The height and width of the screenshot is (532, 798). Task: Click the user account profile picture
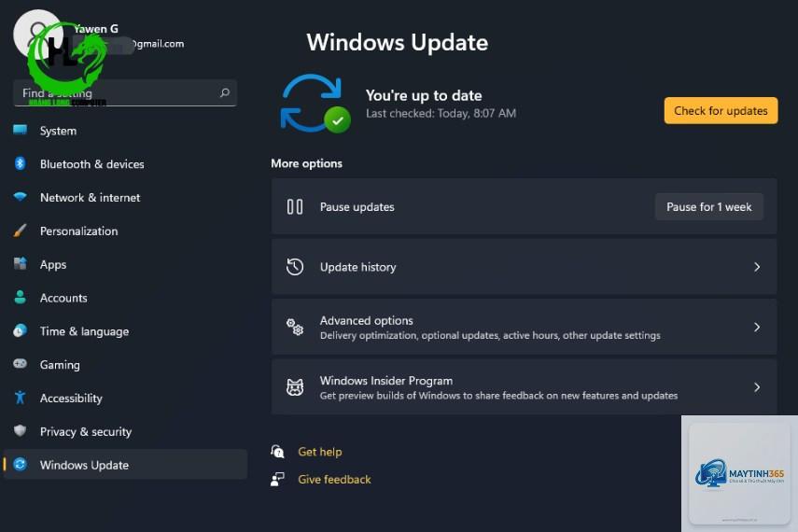(x=38, y=35)
